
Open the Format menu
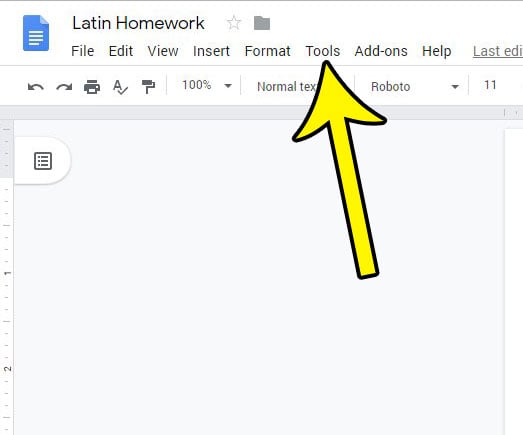[x=268, y=51]
